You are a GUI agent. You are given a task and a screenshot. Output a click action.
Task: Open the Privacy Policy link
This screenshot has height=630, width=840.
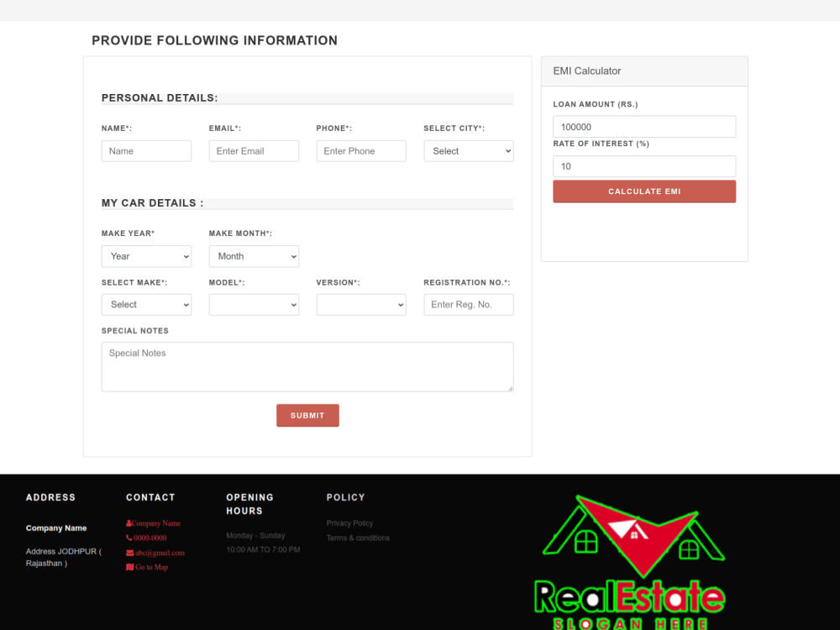(349, 523)
